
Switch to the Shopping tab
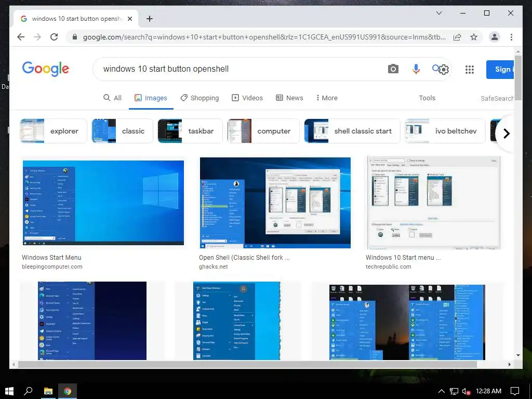click(199, 98)
